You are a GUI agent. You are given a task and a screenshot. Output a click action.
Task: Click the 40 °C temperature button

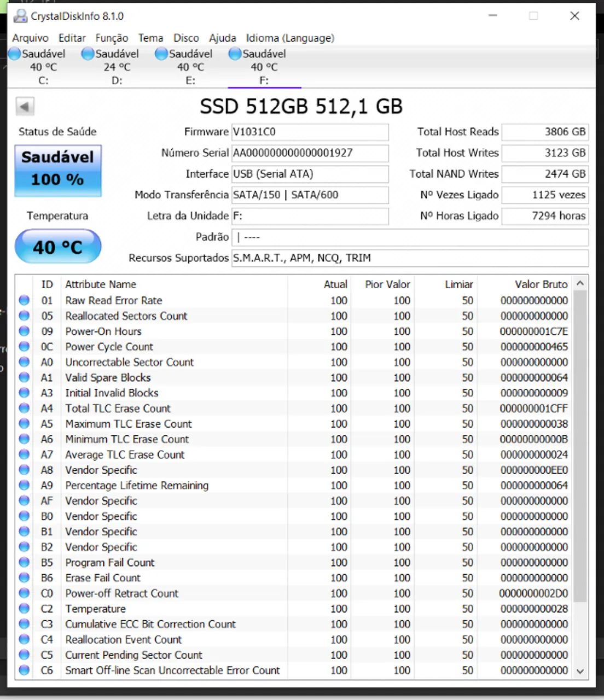coord(58,247)
